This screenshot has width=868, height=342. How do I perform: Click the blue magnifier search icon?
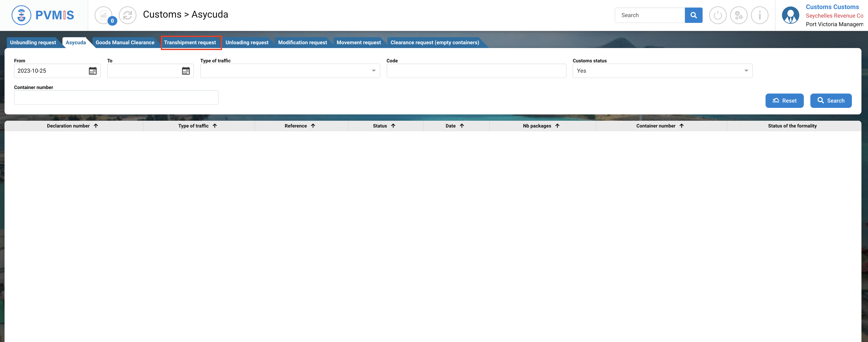(694, 15)
